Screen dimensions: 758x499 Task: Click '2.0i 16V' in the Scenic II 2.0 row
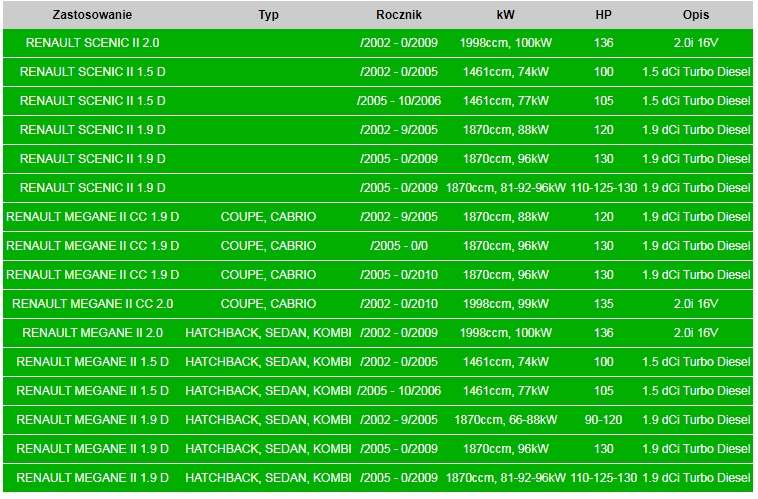tap(696, 43)
